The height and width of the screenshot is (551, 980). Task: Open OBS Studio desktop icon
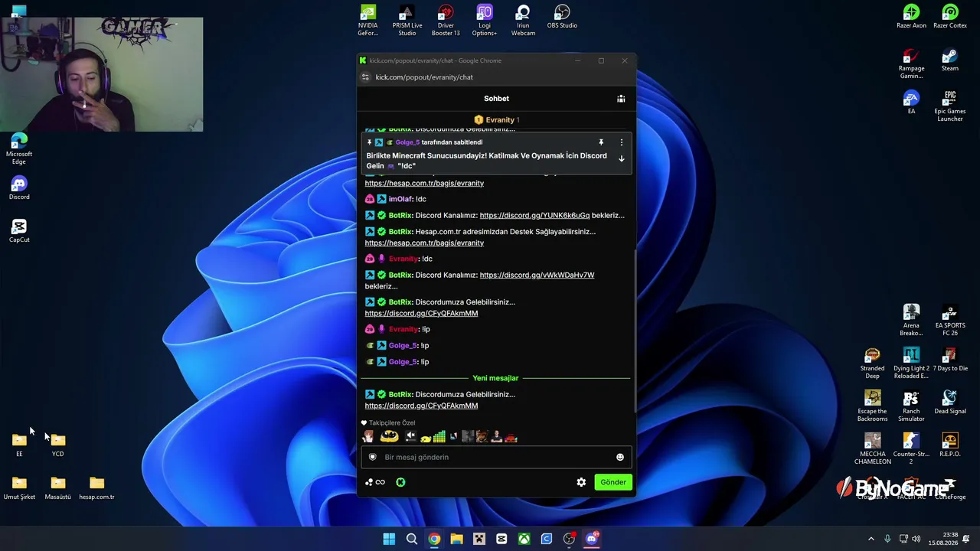[562, 17]
